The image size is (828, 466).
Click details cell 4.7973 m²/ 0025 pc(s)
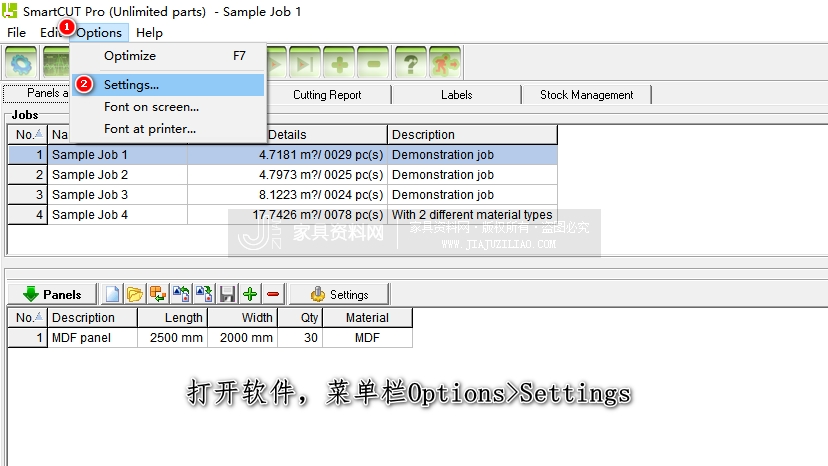click(x=287, y=175)
